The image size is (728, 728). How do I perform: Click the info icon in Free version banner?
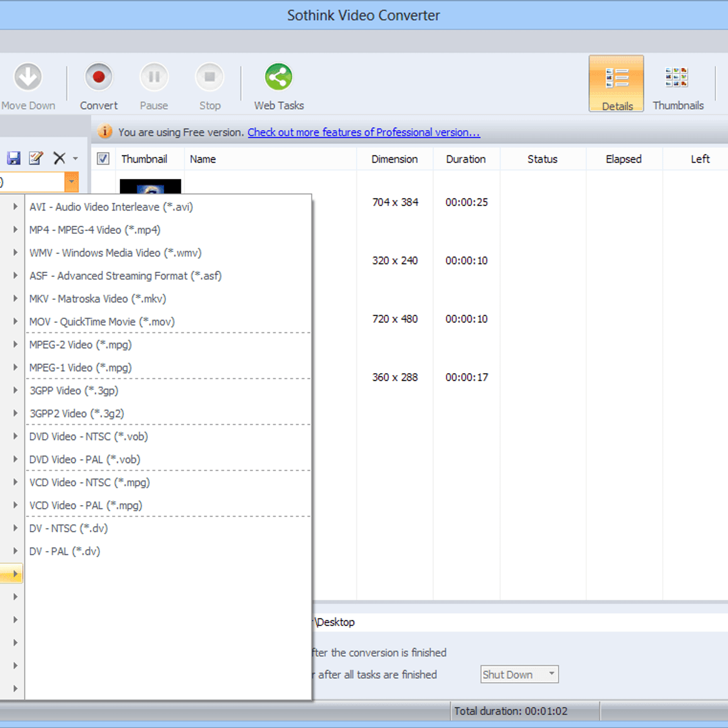click(x=105, y=131)
